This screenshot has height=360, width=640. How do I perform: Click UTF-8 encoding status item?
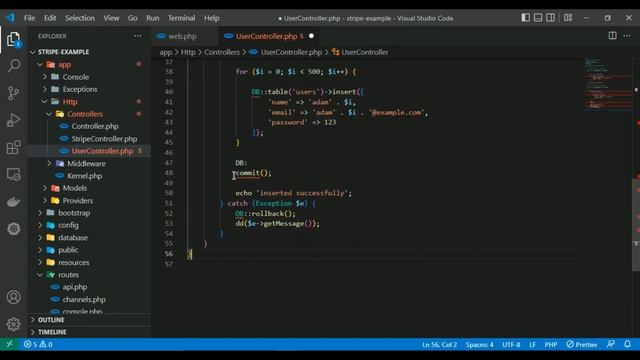click(511, 344)
